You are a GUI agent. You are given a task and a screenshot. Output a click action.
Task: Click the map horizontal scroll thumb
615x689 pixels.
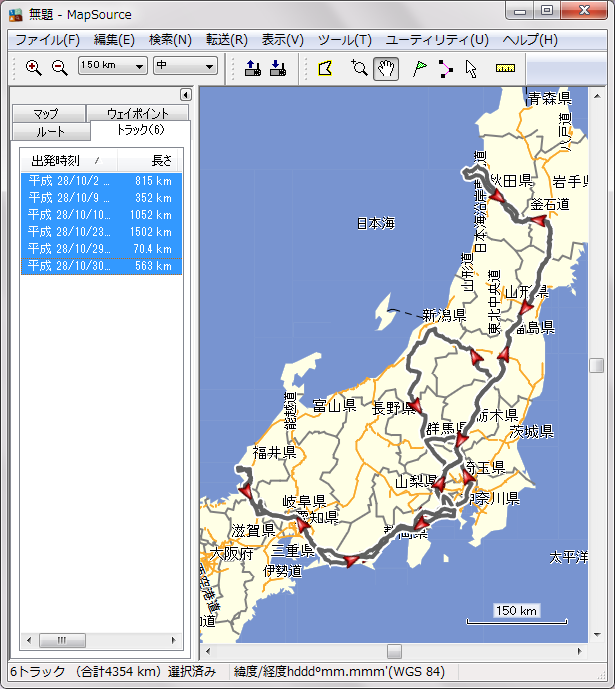(x=394, y=651)
